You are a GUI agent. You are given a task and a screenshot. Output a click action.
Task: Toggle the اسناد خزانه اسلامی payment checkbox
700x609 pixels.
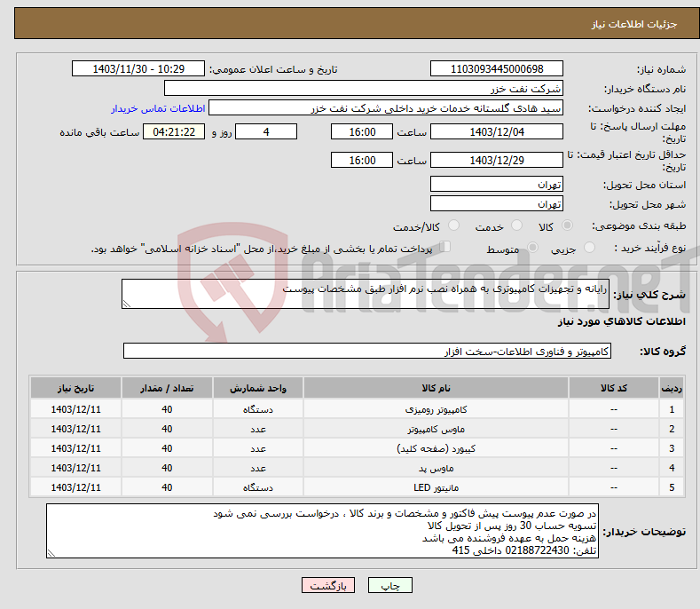coord(444,247)
